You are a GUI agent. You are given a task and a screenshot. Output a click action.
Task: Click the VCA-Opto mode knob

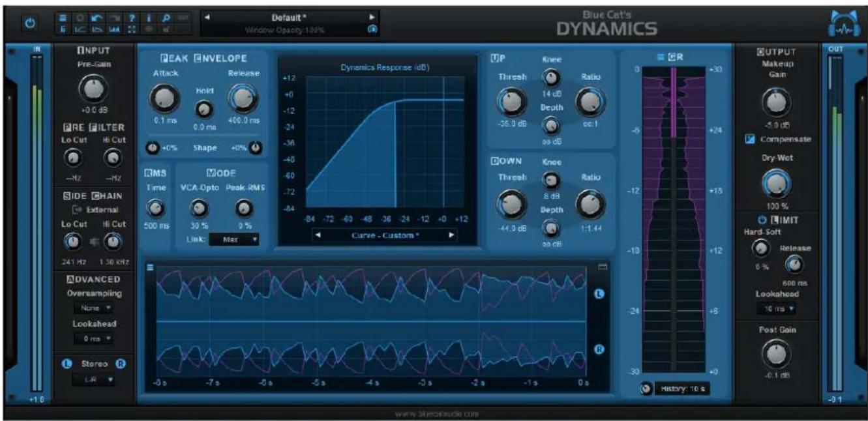198,208
